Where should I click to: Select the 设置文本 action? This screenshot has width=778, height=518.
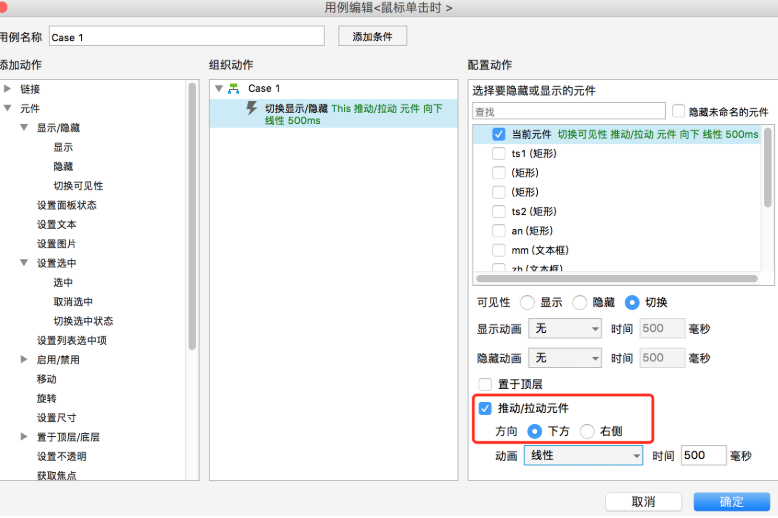coord(57,225)
